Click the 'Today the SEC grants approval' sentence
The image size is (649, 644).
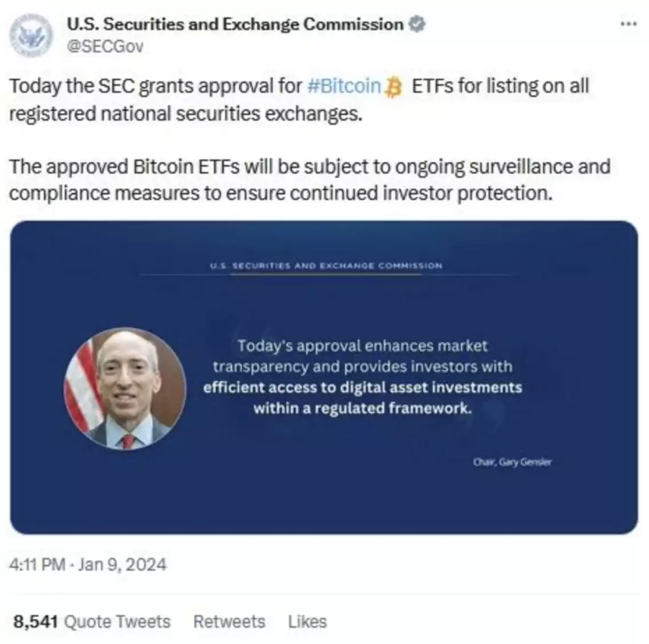(x=155, y=86)
